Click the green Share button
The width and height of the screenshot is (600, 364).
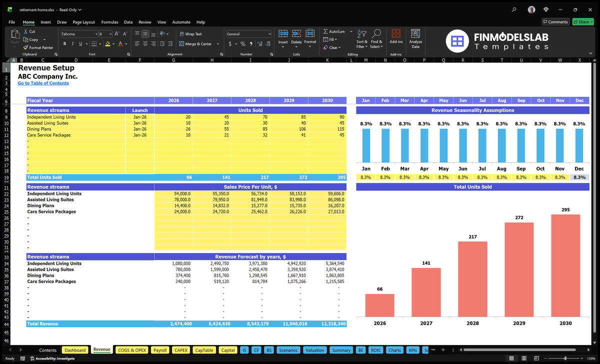[583, 22]
